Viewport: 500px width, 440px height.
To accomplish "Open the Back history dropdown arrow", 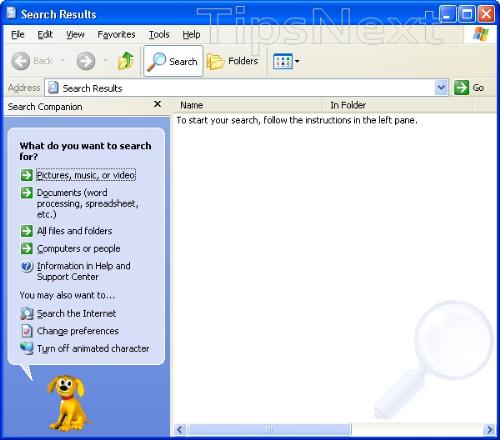I will [63, 61].
